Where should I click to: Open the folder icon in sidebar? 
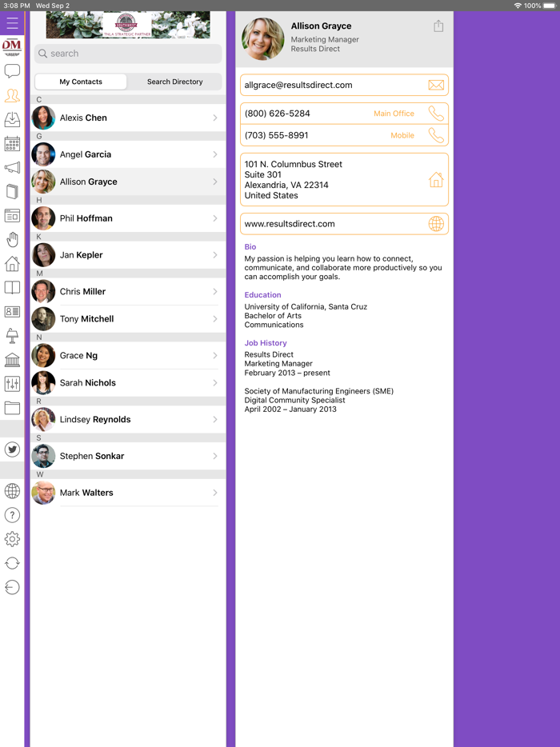[x=12, y=408]
